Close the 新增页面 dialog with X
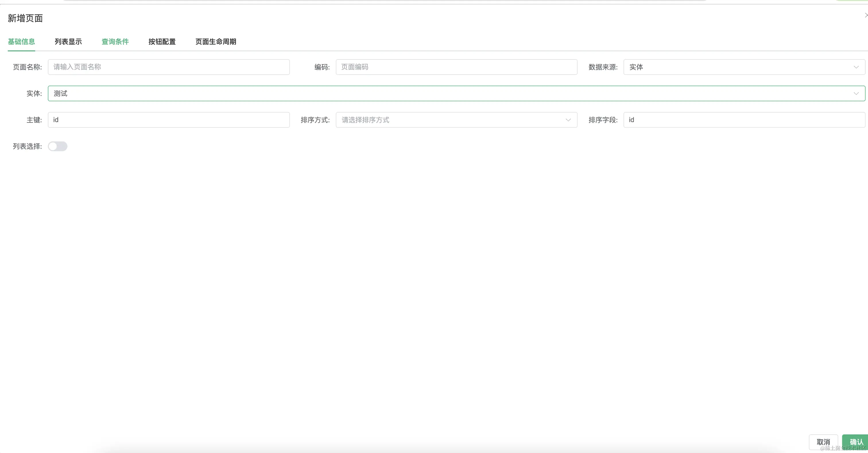This screenshot has height=453, width=868. tap(866, 15)
